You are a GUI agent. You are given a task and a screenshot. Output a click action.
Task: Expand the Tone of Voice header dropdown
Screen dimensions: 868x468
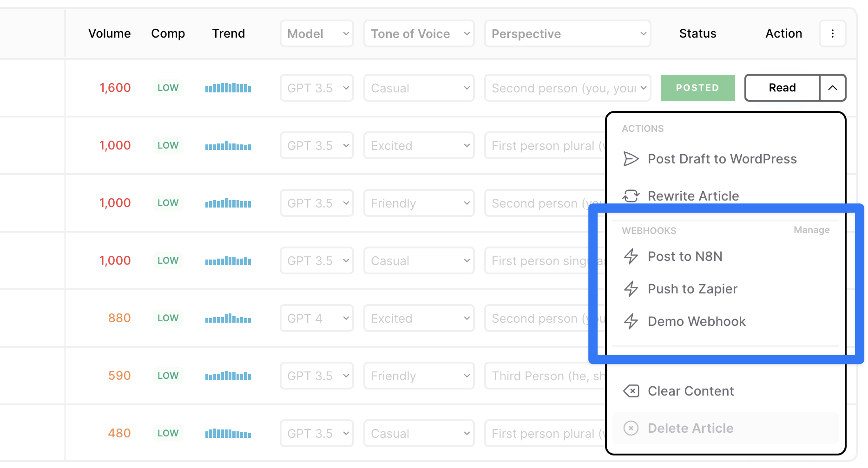pos(419,33)
